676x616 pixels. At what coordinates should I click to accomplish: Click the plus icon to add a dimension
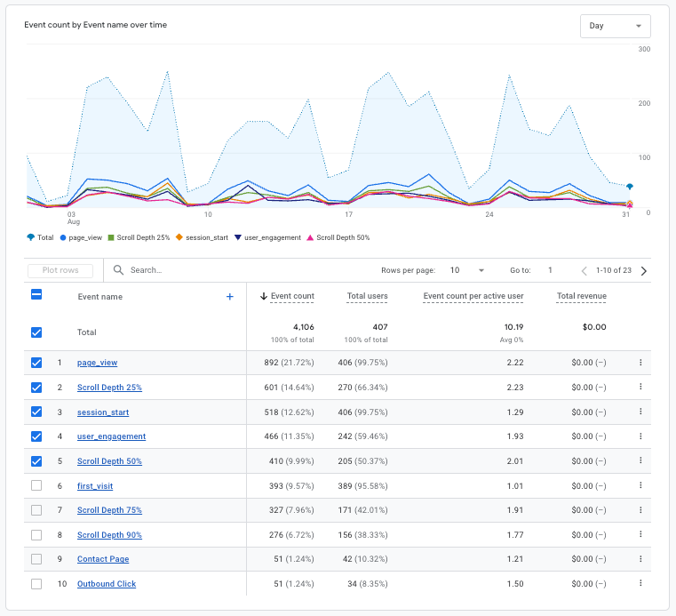tap(229, 297)
